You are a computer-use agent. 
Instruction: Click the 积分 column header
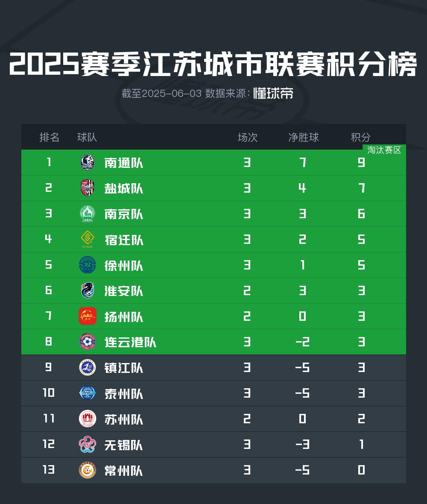(361, 137)
